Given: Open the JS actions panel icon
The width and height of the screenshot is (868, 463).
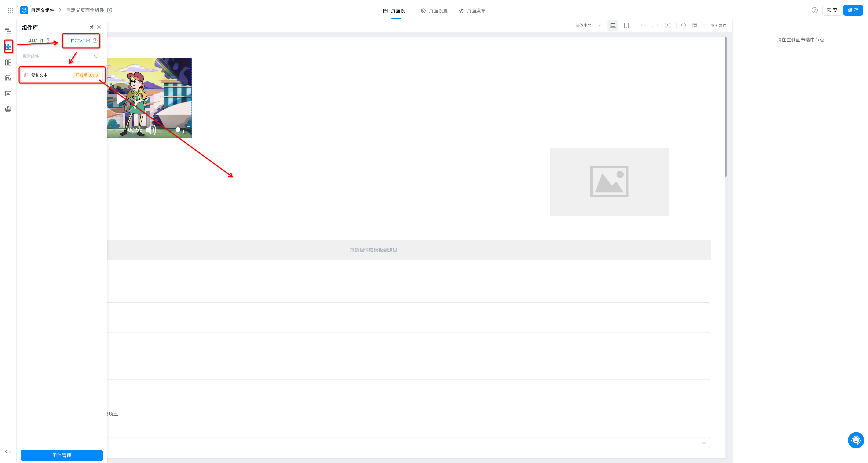Looking at the screenshot, I should click(8, 94).
